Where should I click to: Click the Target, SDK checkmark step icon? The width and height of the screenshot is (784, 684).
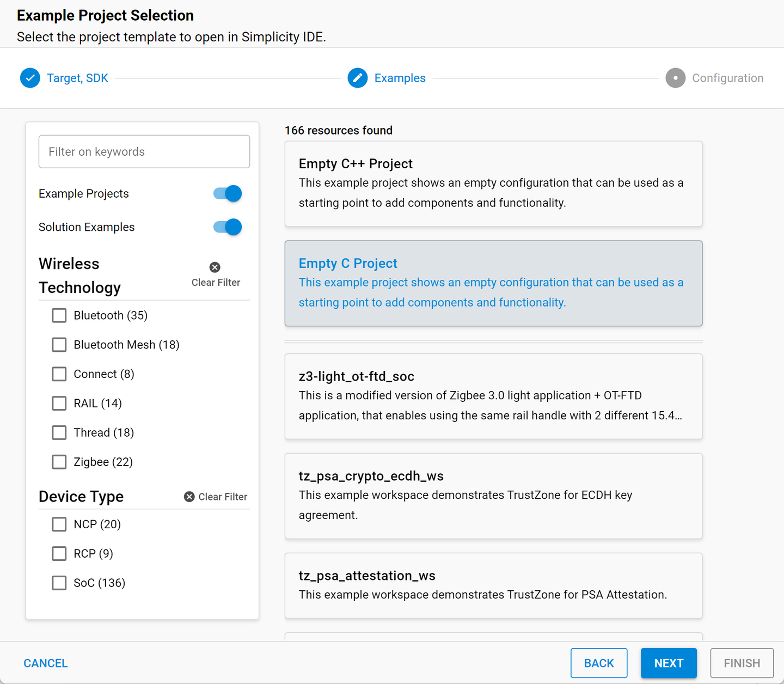30,78
